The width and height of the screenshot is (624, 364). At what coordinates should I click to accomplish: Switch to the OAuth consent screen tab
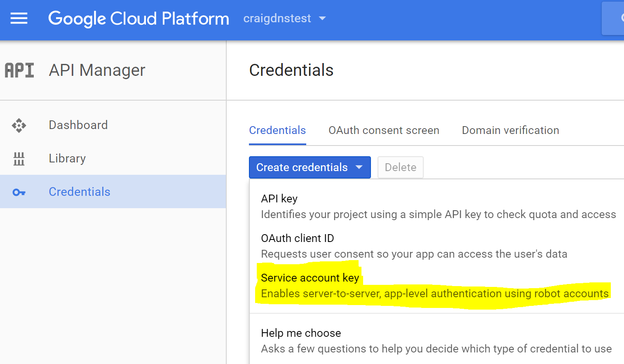coord(384,130)
